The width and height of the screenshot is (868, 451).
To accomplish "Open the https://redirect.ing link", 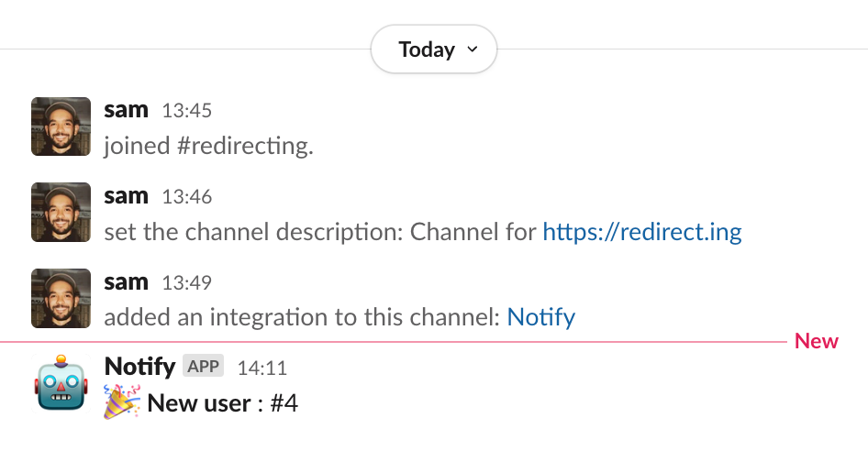I will tap(642, 232).
